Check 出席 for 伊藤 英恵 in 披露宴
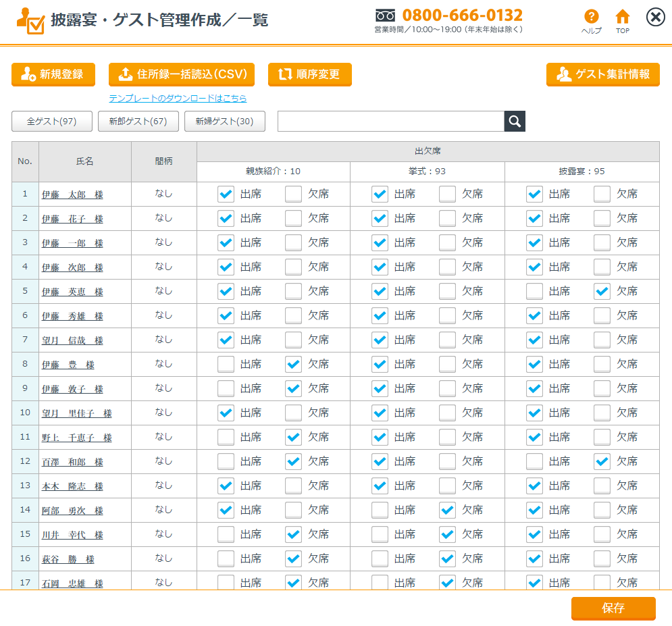The width and height of the screenshot is (672, 626). pyautogui.click(x=535, y=292)
